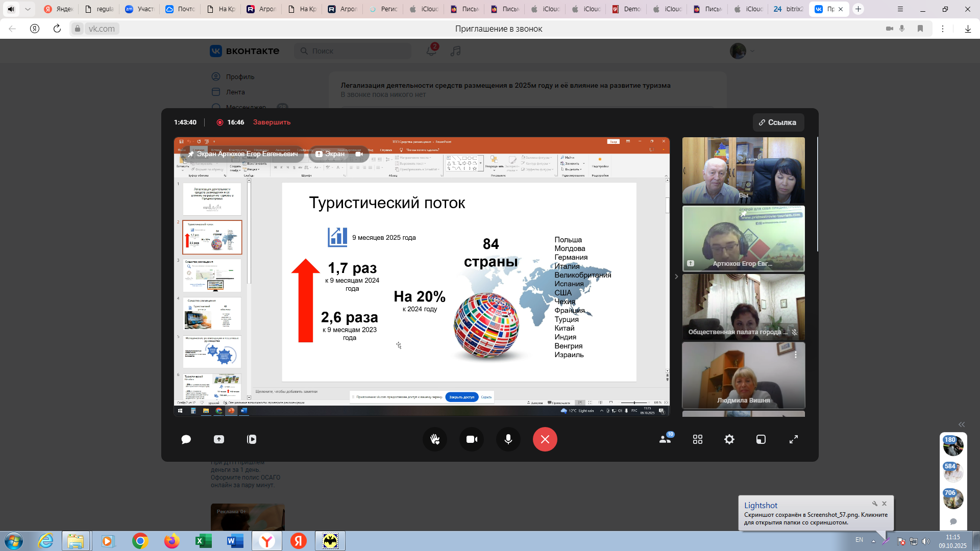Screen dimensions: 980x551
Task: Open Excel from Windows taskbar
Action: point(203,541)
